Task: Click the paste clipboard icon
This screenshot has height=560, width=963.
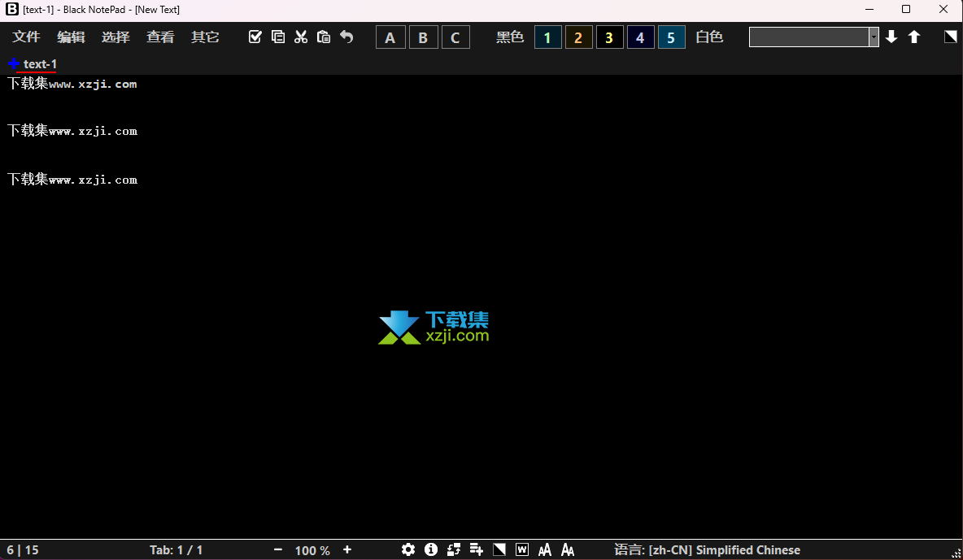Action: [x=324, y=37]
